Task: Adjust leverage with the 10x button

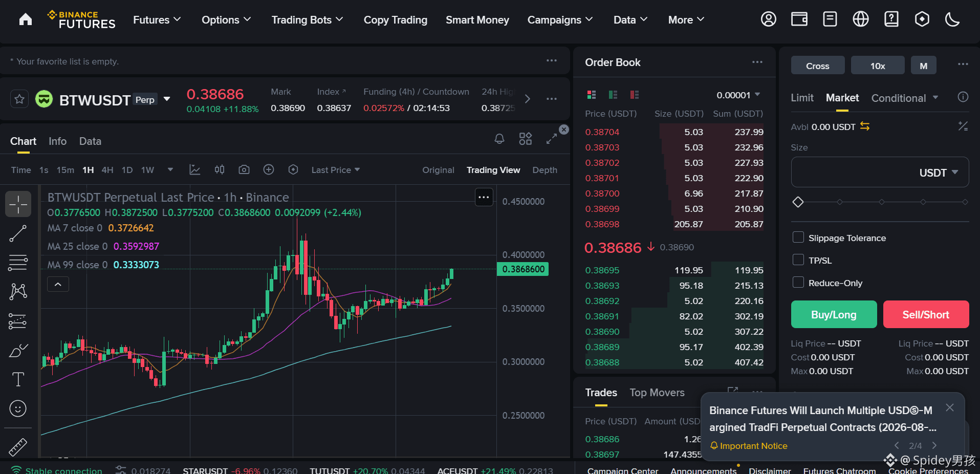Action: coord(878,66)
